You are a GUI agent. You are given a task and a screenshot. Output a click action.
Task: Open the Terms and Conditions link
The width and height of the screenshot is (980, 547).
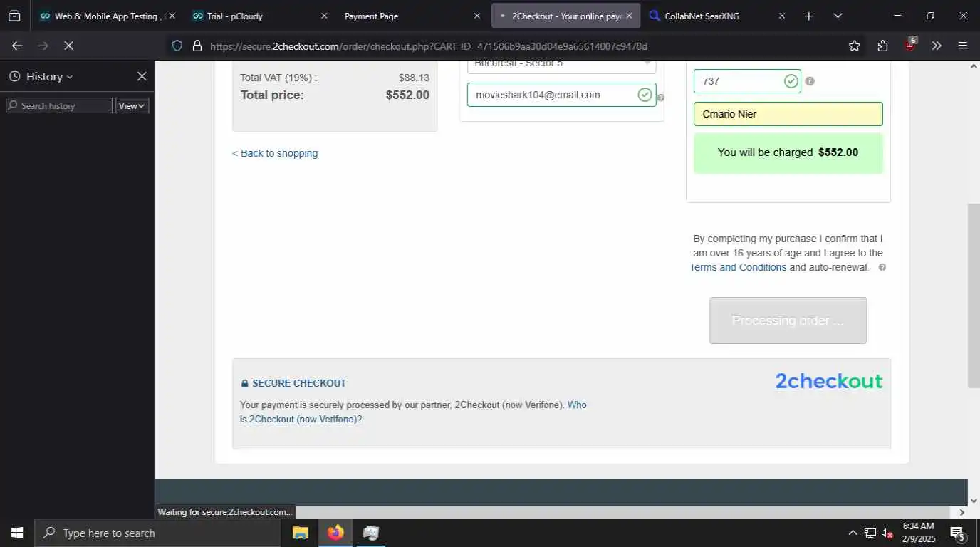738,267
